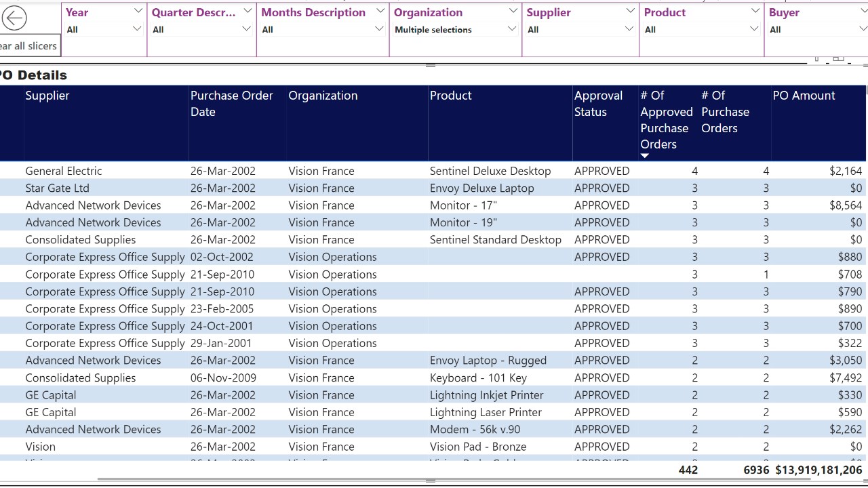
Task: Expand the Product slicer header chevron
Action: 755,12
